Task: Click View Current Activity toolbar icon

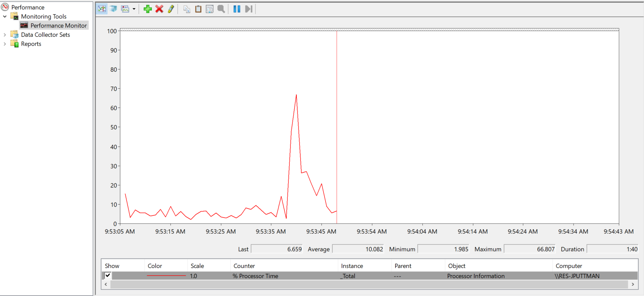Action: pos(102,9)
